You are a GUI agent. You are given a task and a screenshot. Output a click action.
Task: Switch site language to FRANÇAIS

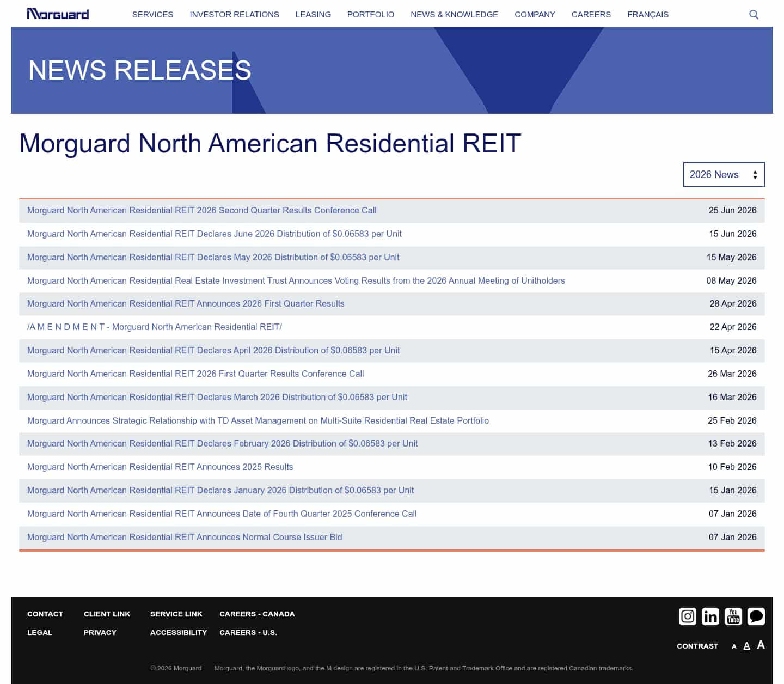(x=648, y=14)
